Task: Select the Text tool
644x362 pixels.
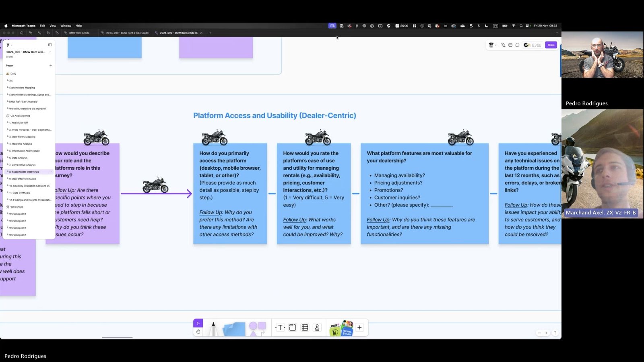Action: click(280, 327)
